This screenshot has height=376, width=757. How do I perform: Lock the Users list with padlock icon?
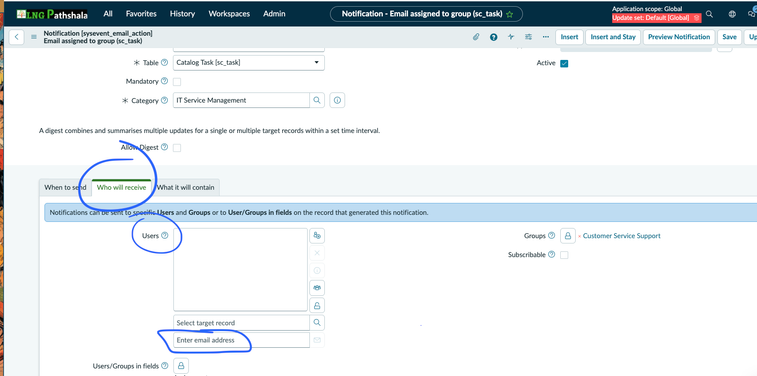317,305
